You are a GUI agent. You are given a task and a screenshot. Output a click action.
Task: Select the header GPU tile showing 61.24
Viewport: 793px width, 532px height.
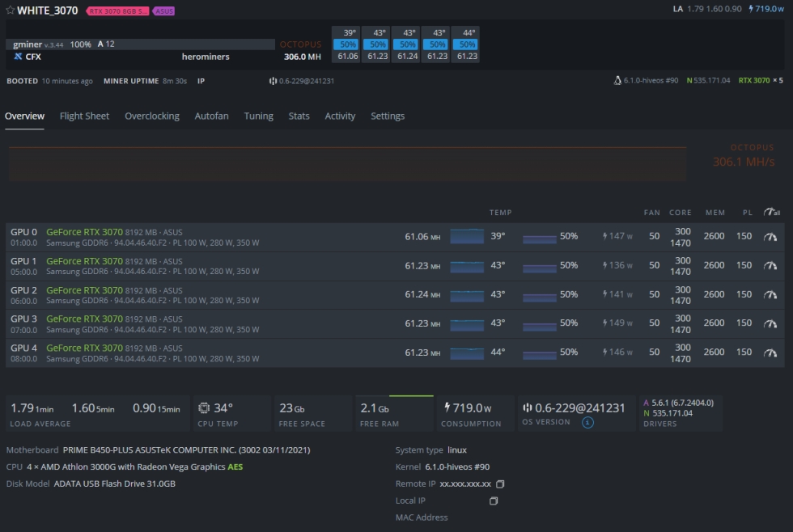[406, 44]
